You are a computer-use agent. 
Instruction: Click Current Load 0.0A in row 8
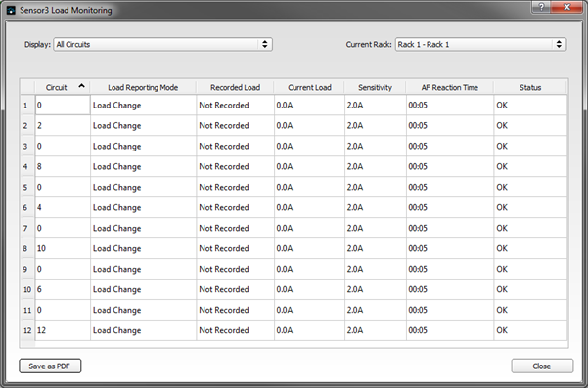[x=309, y=248]
